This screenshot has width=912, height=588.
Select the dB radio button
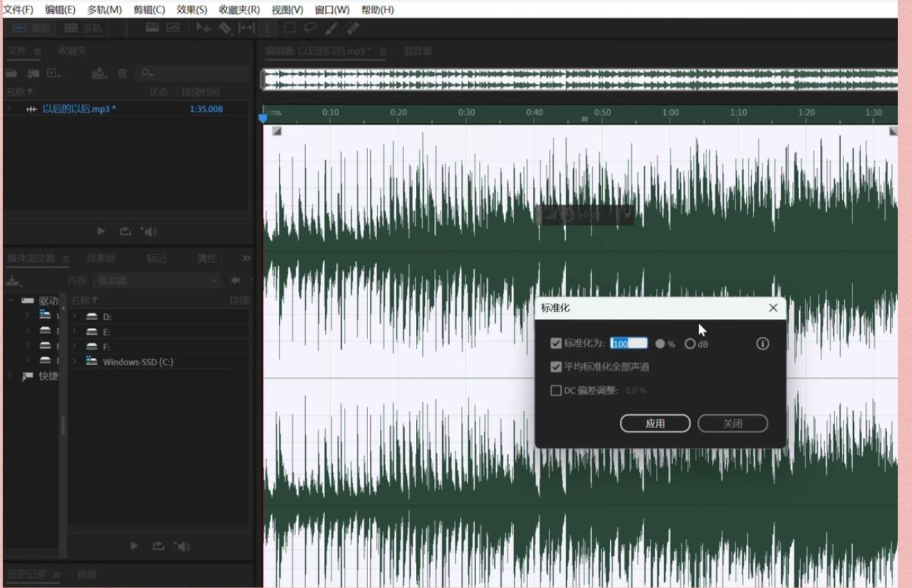[x=690, y=344]
